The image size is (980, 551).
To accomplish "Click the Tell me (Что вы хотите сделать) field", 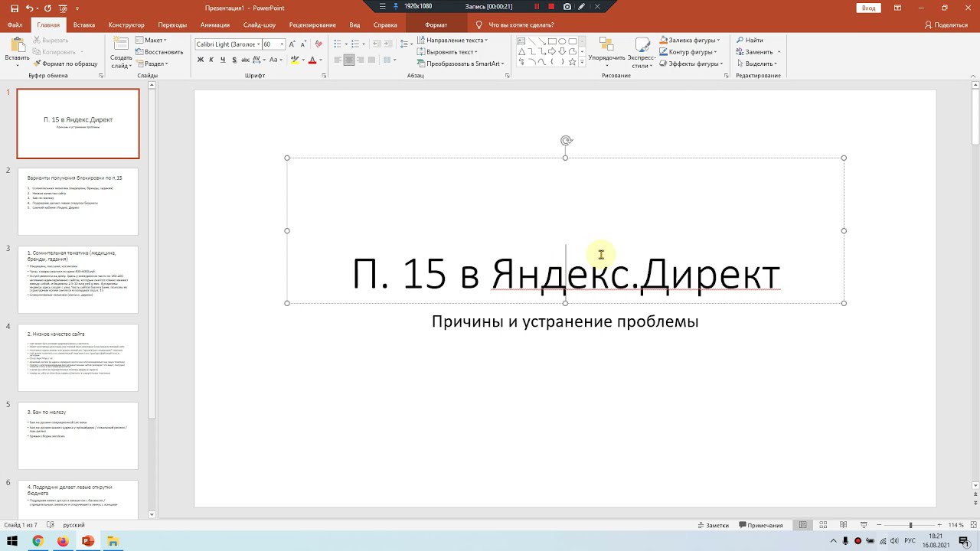I will pyautogui.click(x=514, y=24).
